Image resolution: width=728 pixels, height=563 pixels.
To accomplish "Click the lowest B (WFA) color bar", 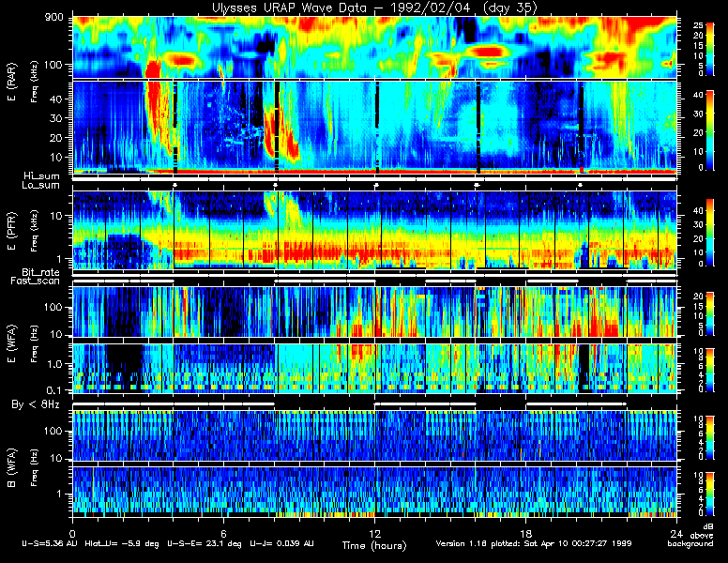I will (710, 494).
